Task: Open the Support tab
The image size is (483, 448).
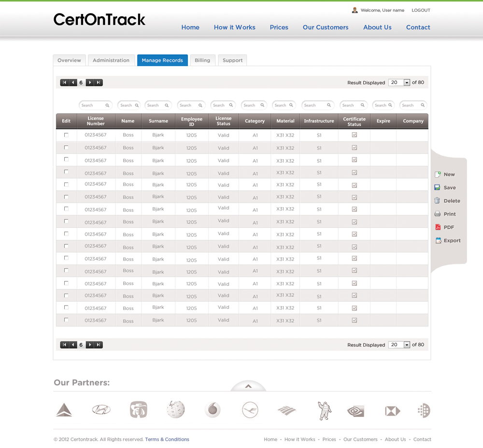Action: (233, 60)
